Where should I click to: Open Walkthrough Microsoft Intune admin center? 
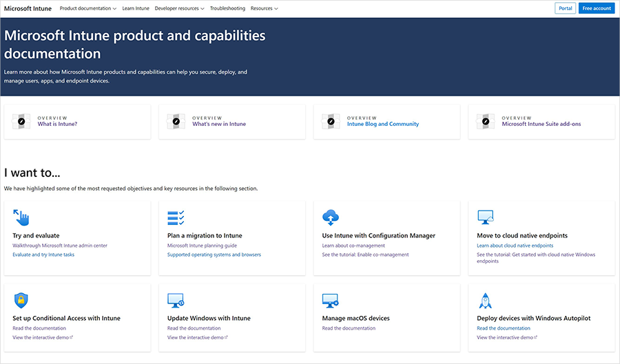pos(60,246)
